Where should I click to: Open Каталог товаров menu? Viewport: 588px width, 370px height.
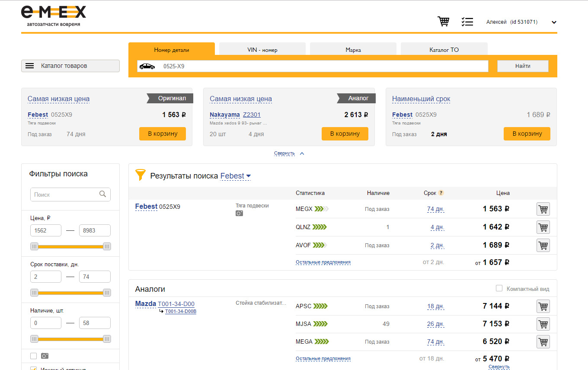click(70, 66)
